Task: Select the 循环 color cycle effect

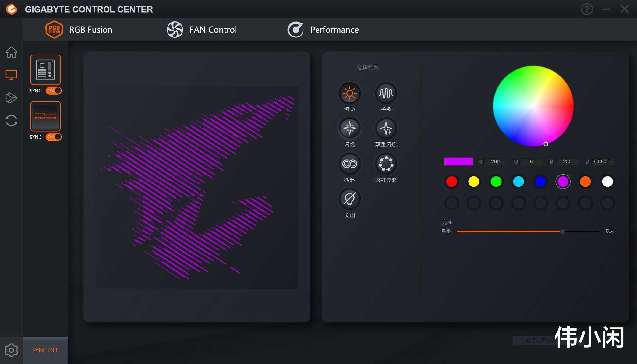Action: [x=349, y=164]
